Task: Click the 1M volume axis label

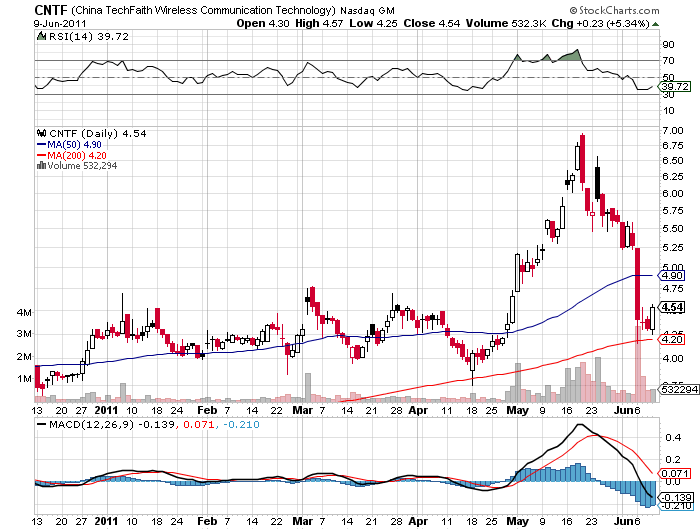Action: point(25,379)
